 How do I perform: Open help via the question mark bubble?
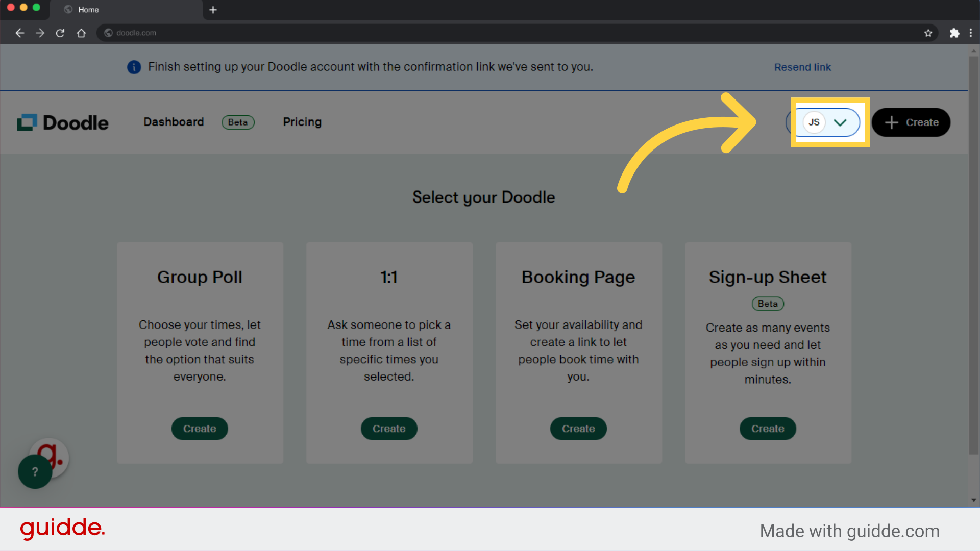pos(34,471)
